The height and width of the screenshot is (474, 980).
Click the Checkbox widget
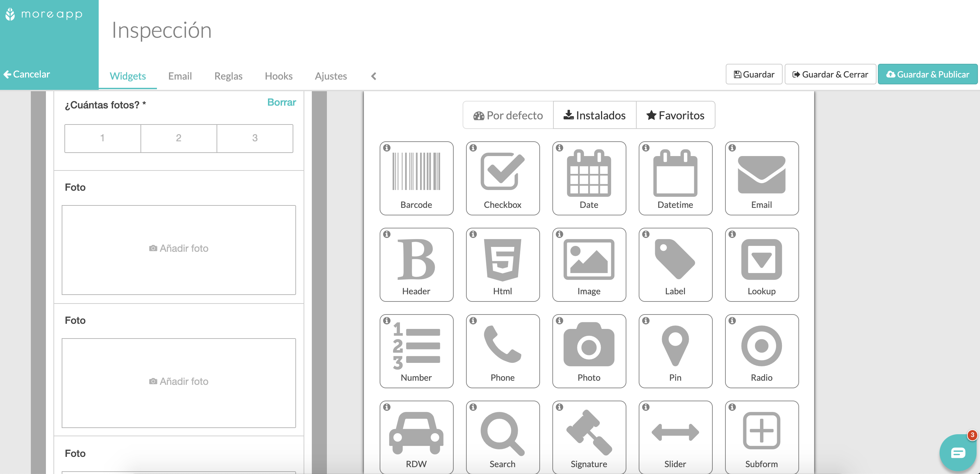tap(502, 177)
